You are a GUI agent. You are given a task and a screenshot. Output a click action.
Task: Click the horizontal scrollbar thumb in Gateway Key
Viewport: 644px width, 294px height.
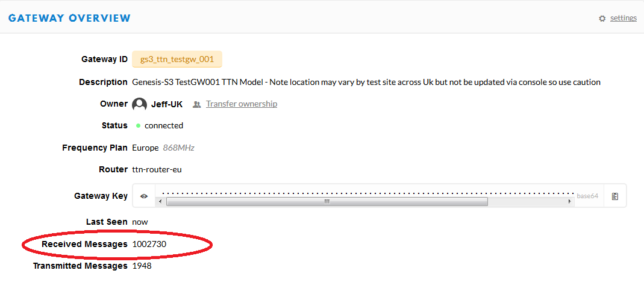pyautogui.click(x=327, y=202)
